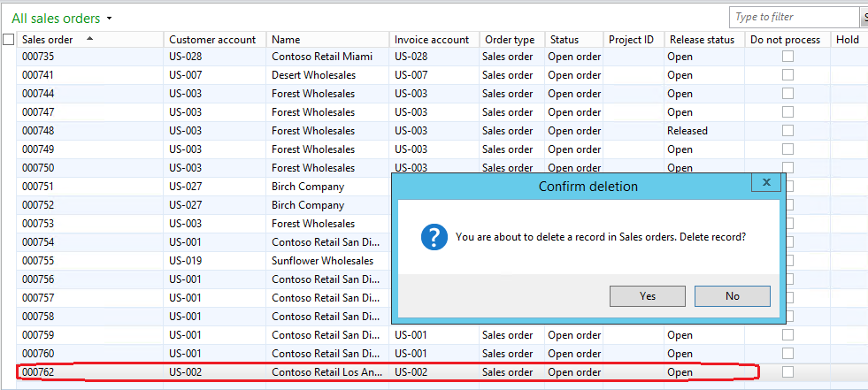The height and width of the screenshot is (390, 868).
Task: Open the All sales orders dropdown
Action: pyautogui.click(x=109, y=19)
